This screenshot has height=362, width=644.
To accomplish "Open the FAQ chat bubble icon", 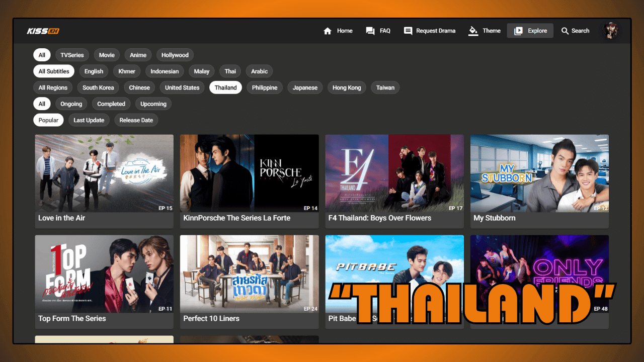I will click(370, 31).
